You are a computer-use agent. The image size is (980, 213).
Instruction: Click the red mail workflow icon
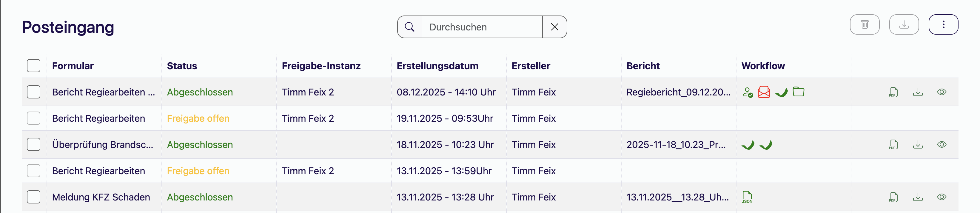tap(764, 92)
